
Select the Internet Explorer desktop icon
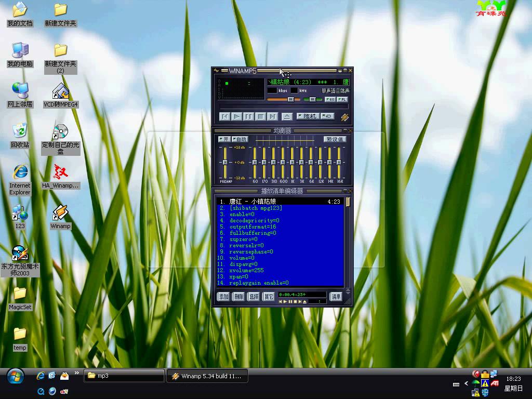point(20,180)
